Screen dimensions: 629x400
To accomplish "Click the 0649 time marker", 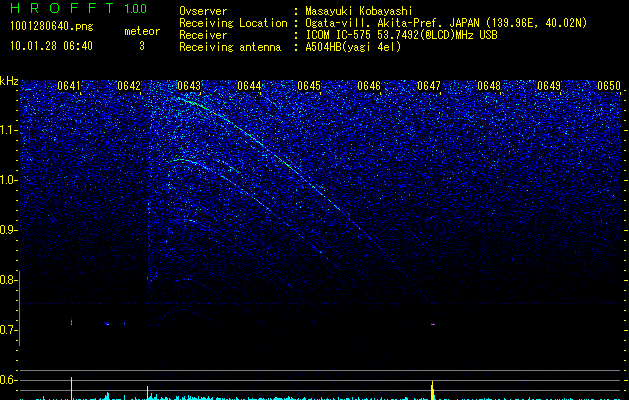I will tap(549, 86).
